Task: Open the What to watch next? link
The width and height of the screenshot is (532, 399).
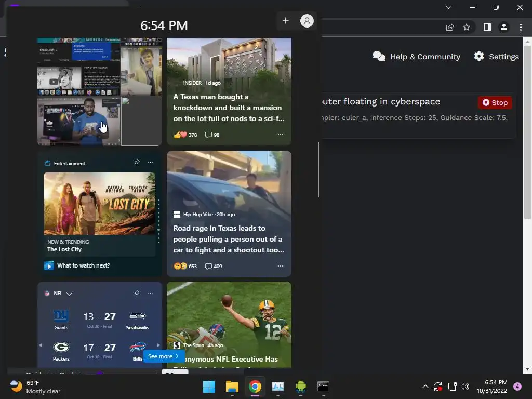Action: [x=83, y=265]
